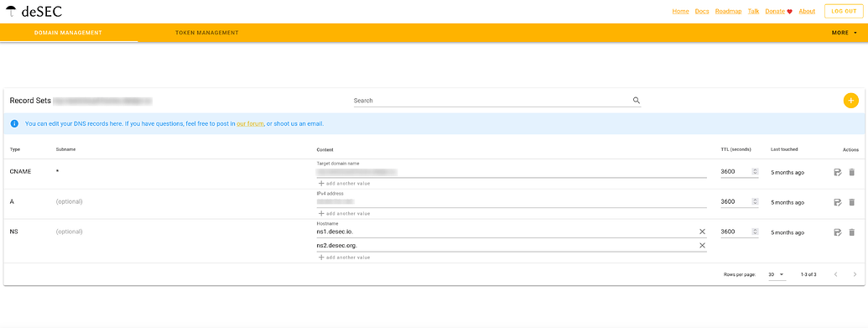This screenshot has width=868, height=328.
Task: Adjust TTL stepper for CNAME record
Action: [x=755, y=172]
